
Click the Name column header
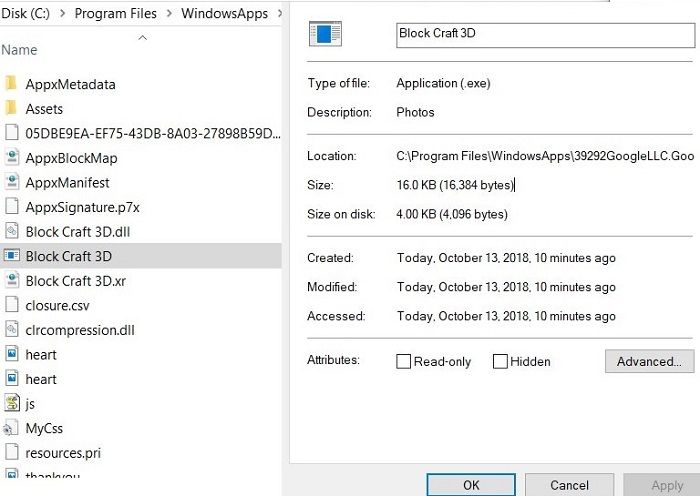coord(20,50)
